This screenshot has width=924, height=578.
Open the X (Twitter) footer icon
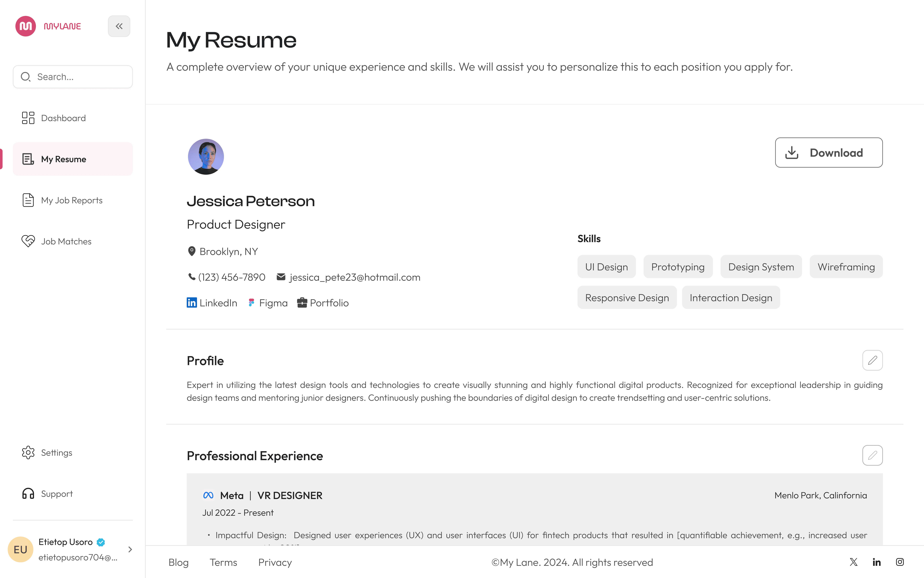click(854, 562)
